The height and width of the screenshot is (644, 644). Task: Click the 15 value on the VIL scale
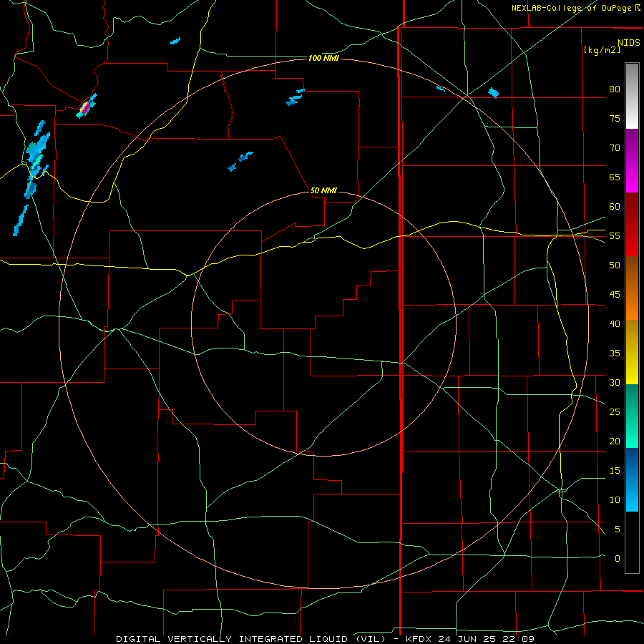(615, 470)
